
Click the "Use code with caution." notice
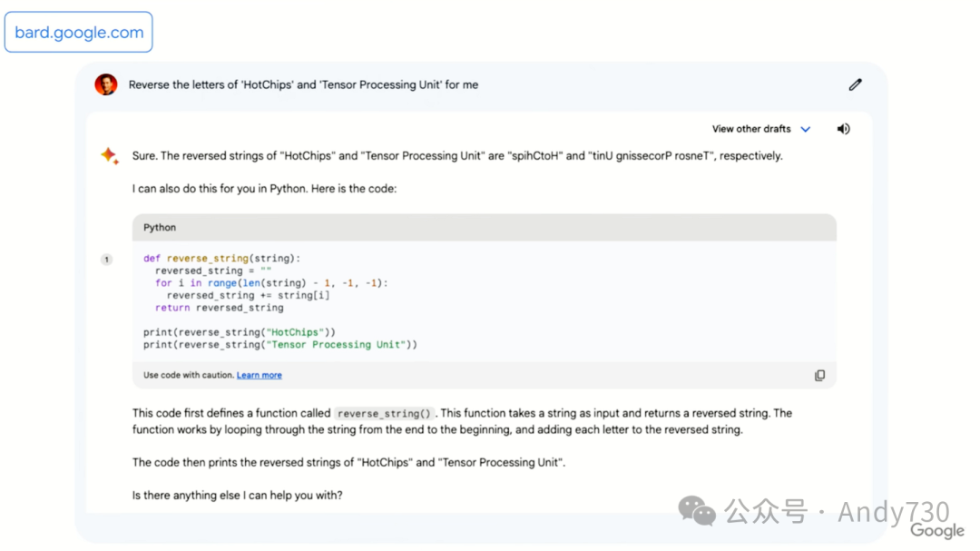(x=188, y=375)
